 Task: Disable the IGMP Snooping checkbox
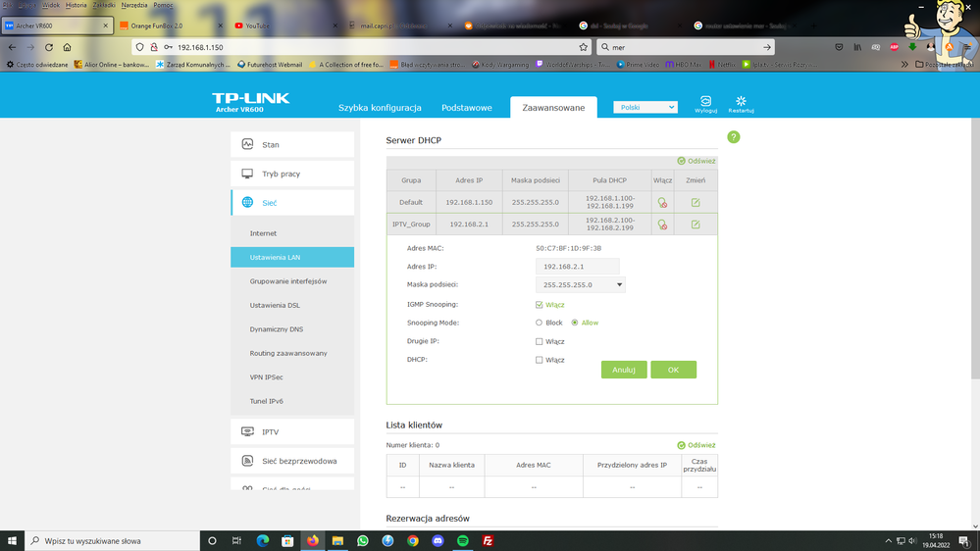click(x=539, y=305)
